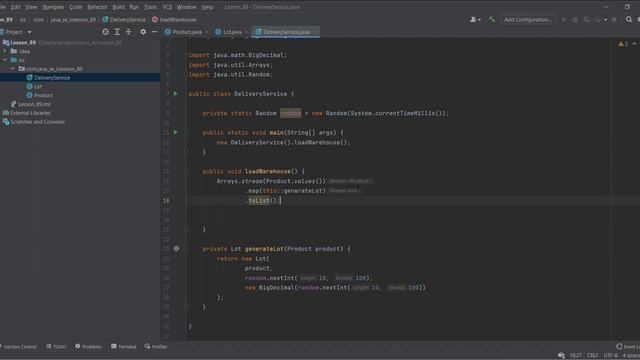Click run gutter arrow next to main method
640x360 pixels.
pos(176,132)
